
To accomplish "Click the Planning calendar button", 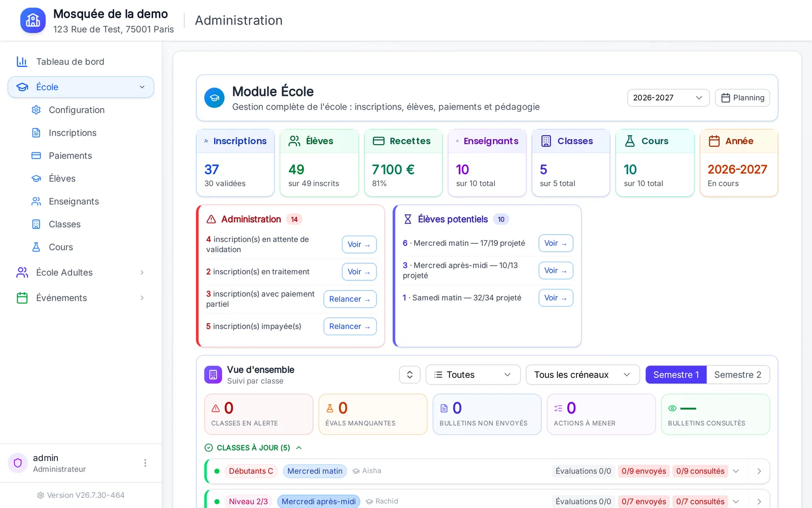I will click(x=742, y=98).
